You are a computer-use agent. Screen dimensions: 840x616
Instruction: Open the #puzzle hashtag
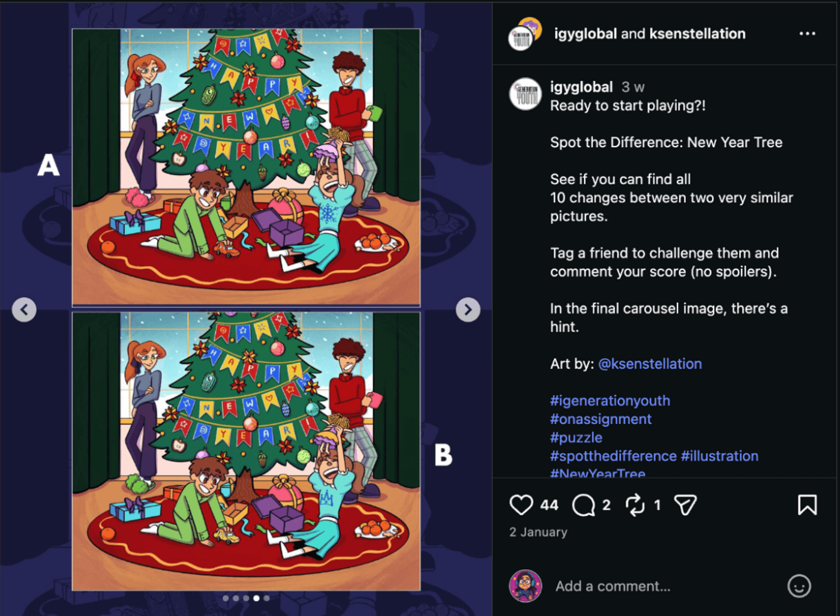tap(576, 438)
